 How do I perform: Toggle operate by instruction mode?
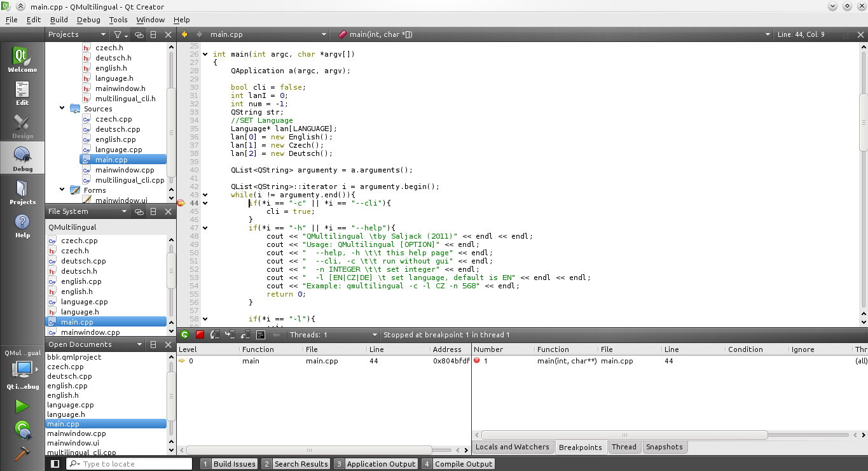(261, 335)
